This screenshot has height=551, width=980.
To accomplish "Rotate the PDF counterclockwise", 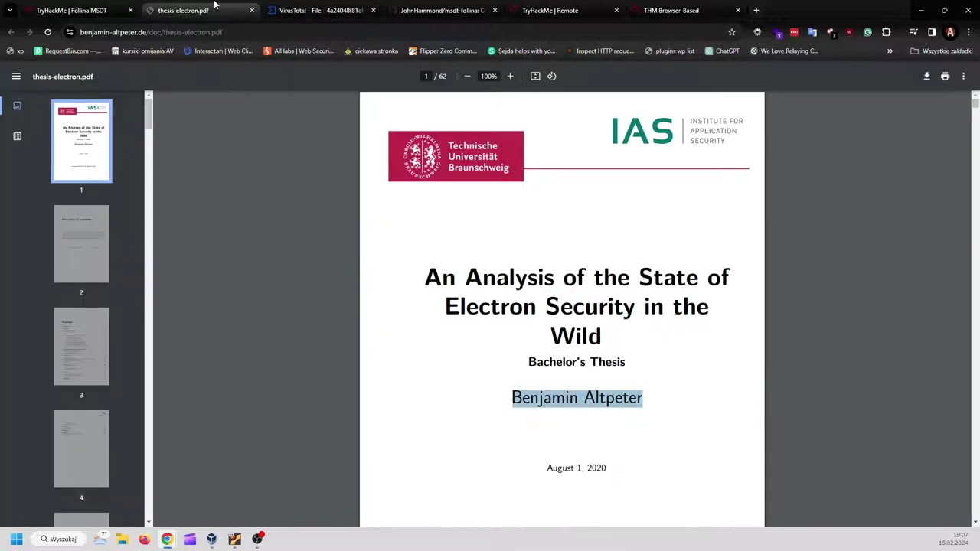I will [551, 77].
